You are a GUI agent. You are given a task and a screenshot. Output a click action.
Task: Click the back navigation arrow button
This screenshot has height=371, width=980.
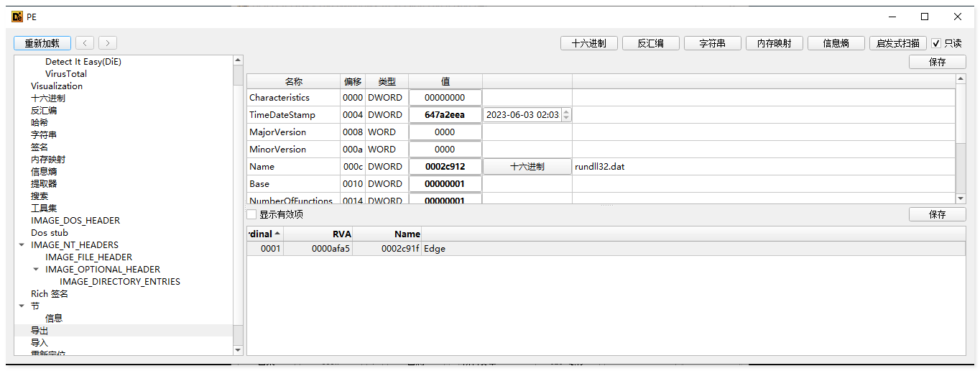click(x=85, y=43)
